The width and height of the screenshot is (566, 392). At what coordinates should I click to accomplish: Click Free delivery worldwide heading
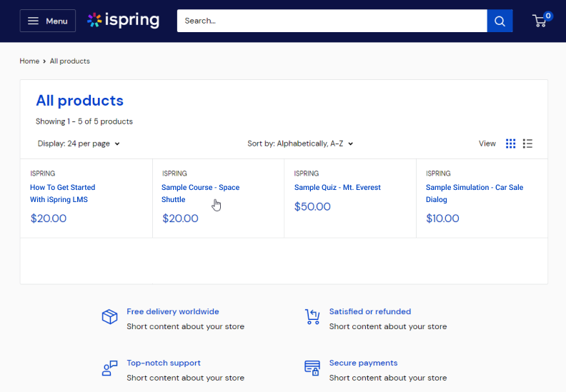172,311
